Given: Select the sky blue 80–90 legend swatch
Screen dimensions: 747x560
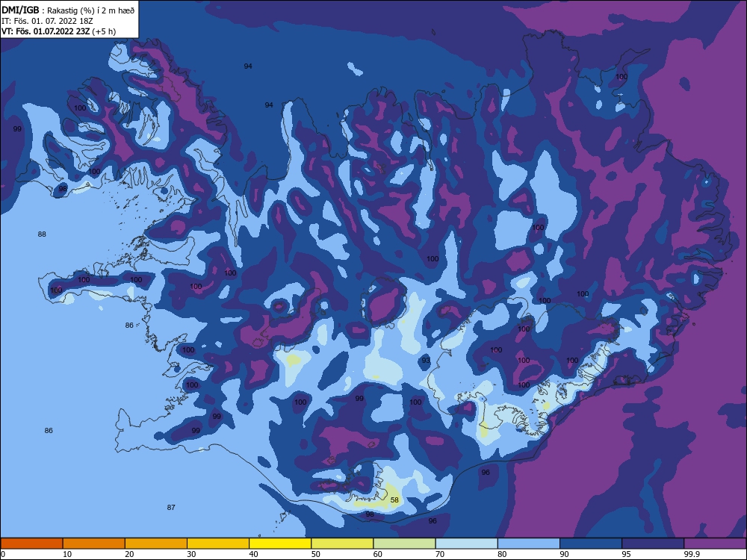Looking at the screenshot, I should [529, 544].
